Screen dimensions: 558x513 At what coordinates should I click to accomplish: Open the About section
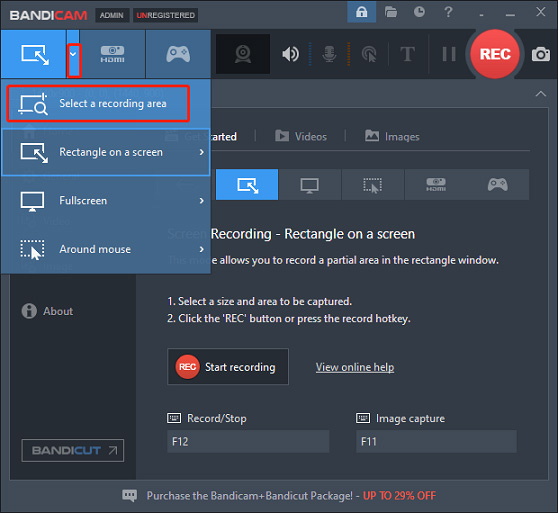(47, 311)
